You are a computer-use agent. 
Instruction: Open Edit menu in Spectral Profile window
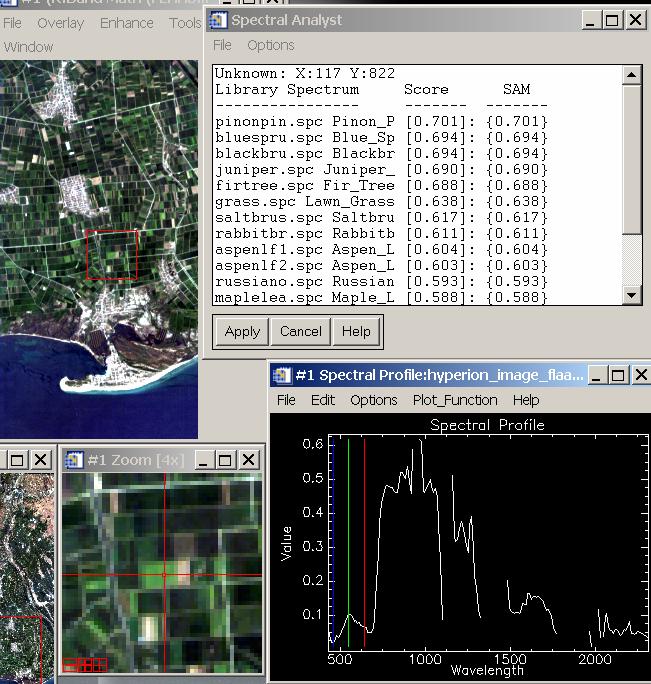323,400
